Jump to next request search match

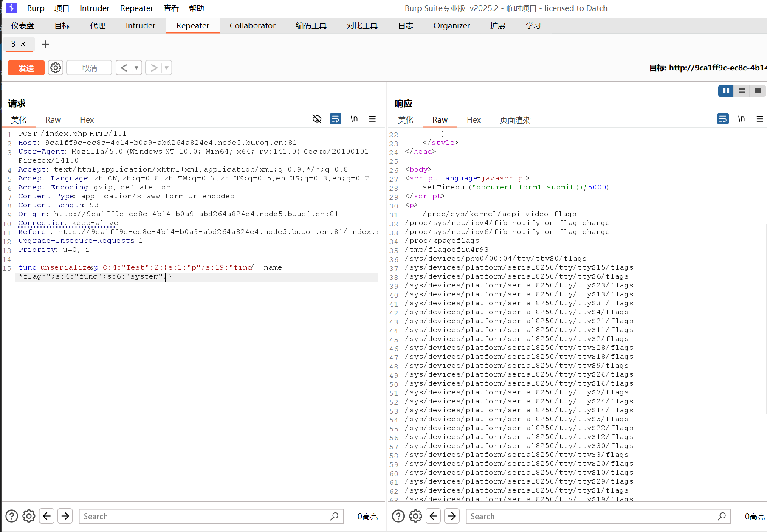[x=65, y=516]
